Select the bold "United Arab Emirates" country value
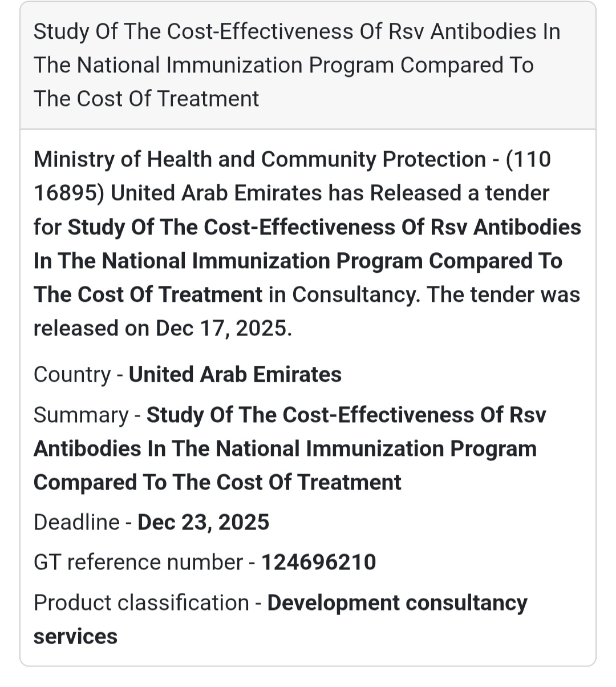 click(235, 375)
